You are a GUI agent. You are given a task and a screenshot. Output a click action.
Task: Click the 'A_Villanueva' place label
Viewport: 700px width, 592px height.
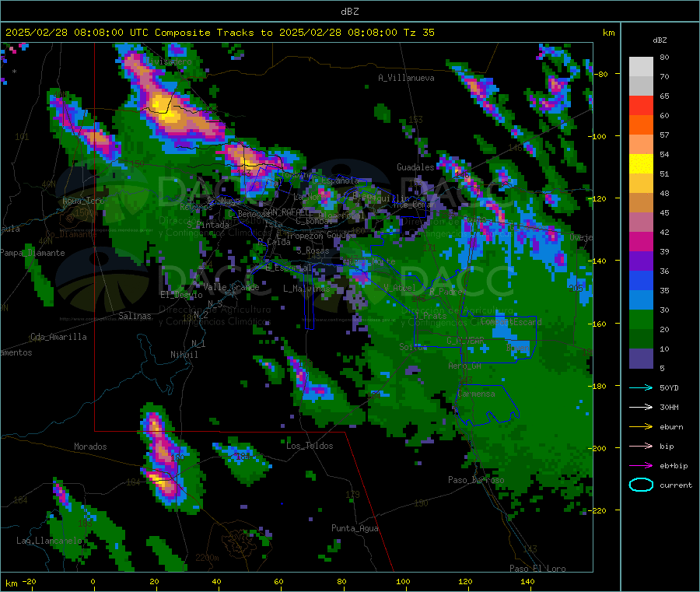click(406, 78)
